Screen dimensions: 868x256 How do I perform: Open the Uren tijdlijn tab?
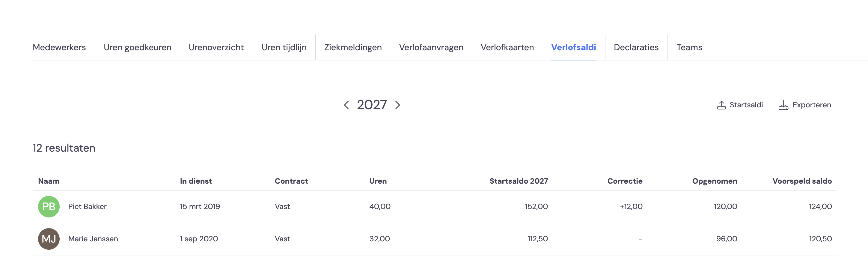[284, 48]
